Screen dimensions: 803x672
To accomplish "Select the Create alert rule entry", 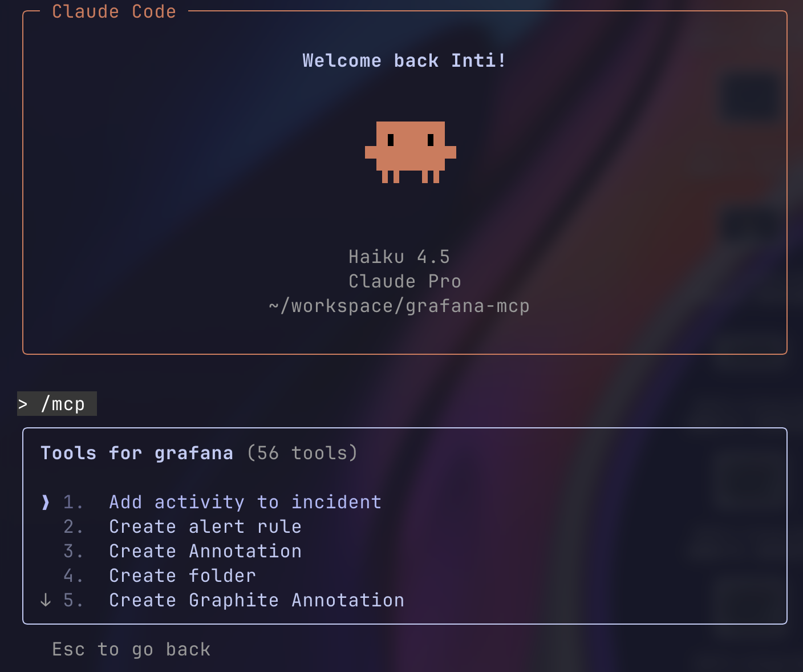I will (x=205, y=527).
